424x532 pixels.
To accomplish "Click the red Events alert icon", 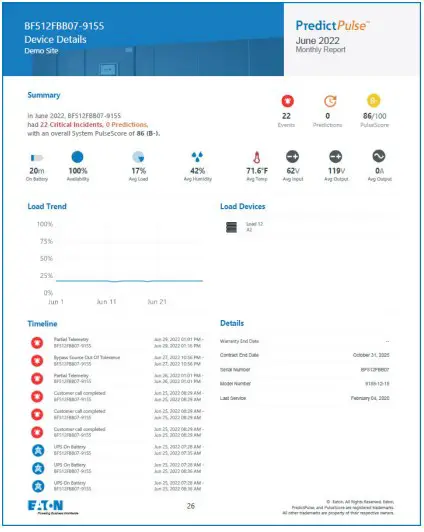I will 288,101.
